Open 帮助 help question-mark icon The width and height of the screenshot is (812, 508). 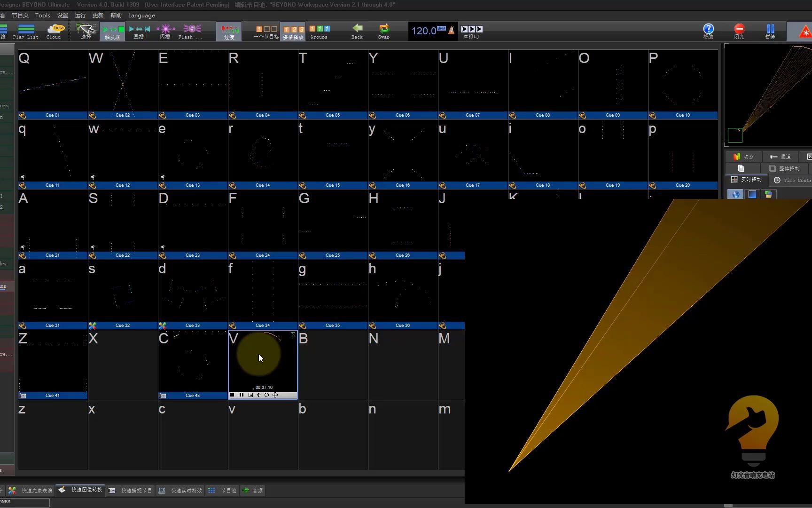pos(708,29)
